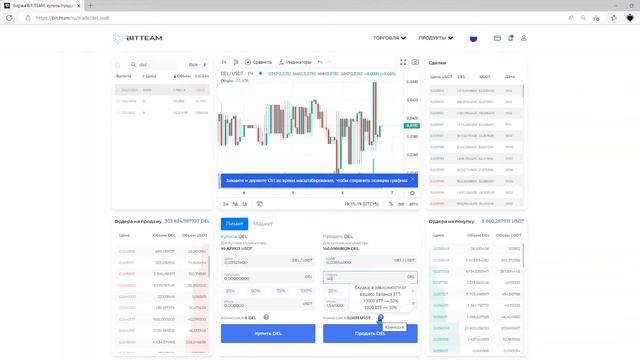Image resolution: width=640 pixels, height=360 pixels.
Task: Sort pairs by Объем column
Action: click(182, 76)
